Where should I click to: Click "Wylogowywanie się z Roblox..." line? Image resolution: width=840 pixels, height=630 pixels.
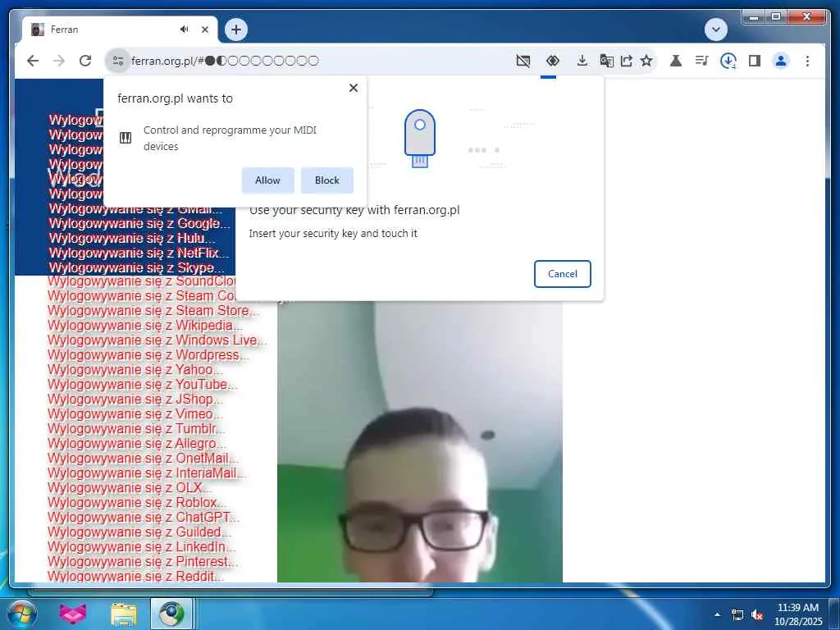[x=137, y=503]
